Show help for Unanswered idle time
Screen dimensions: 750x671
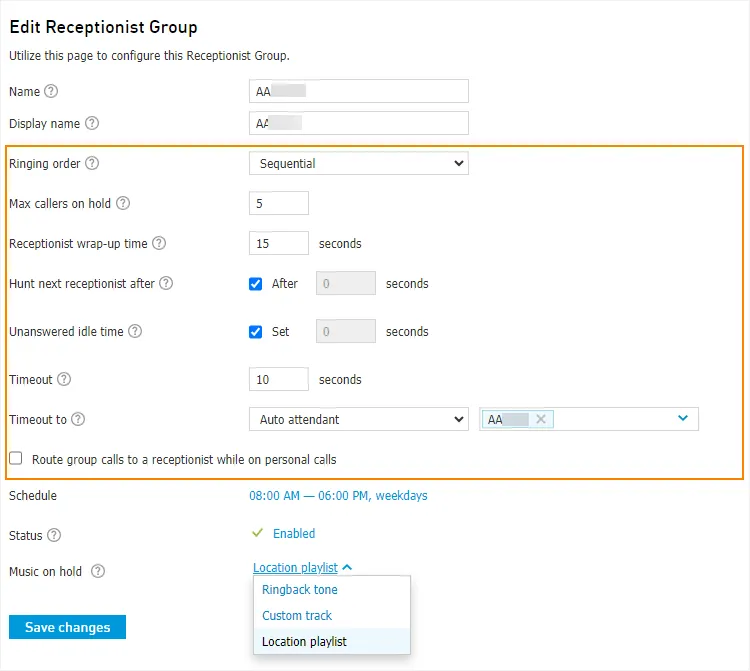(x=135, y=331)
